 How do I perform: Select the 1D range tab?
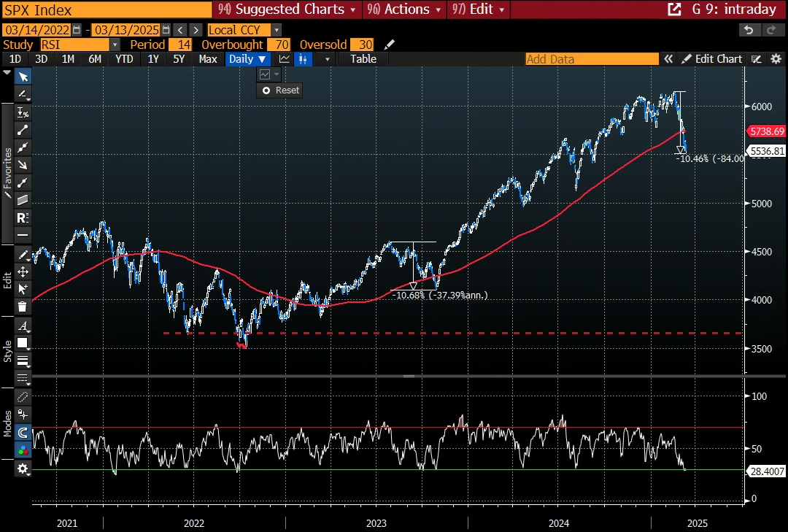[x=15, y=59]
